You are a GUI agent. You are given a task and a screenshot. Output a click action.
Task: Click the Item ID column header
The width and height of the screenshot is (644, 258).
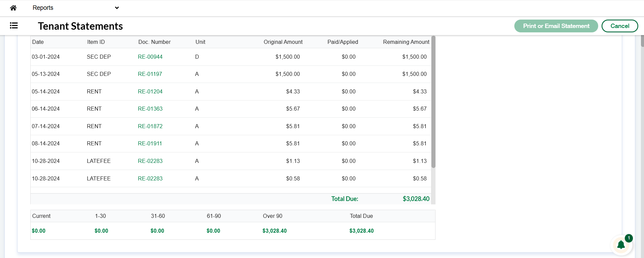[96, 42]
